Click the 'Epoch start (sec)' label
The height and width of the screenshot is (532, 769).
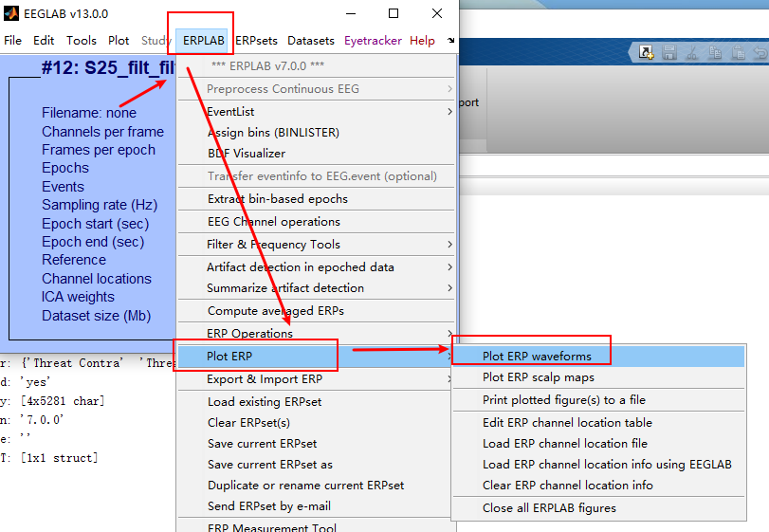click(95, 224)
